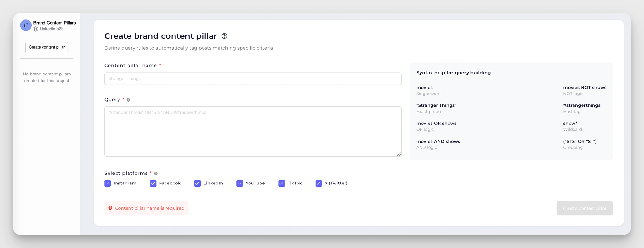Toggle the X (Twitter) checkbox
The width and height of the screenshot is (644, 248).
click(318, 183)
